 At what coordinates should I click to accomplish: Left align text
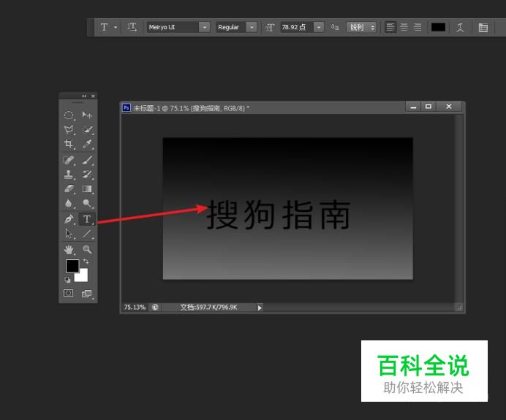pyautogui.click(x=390, y=28)
